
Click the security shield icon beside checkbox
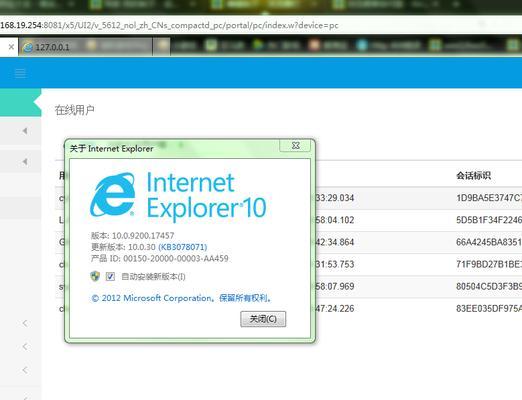point(95,276)
